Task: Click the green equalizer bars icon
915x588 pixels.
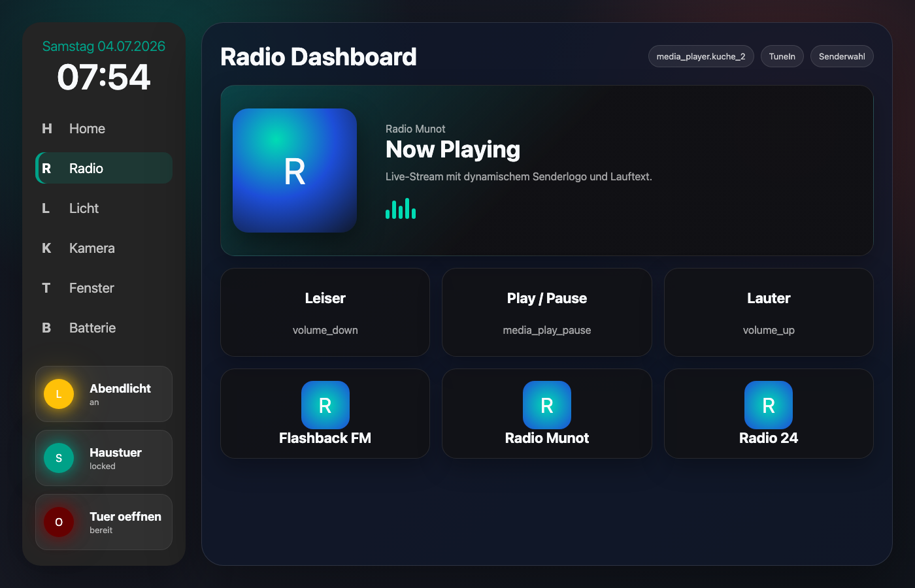Action: tap(401, 208)
